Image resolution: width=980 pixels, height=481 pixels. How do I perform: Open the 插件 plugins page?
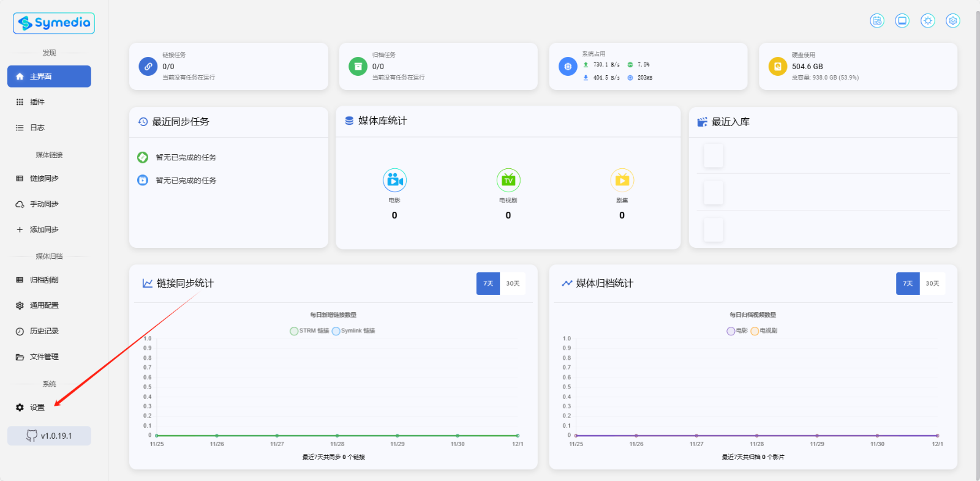pyautogui.click(x=49, y=102)
